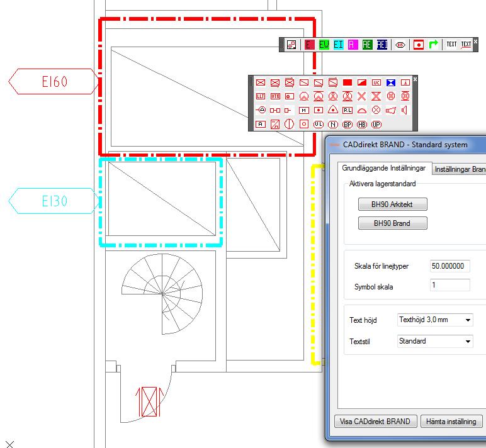The image size is (486, 448).
Task: Select the red EI60 label in the drawing
Action: pyautogui.click(x=54, y=81)
